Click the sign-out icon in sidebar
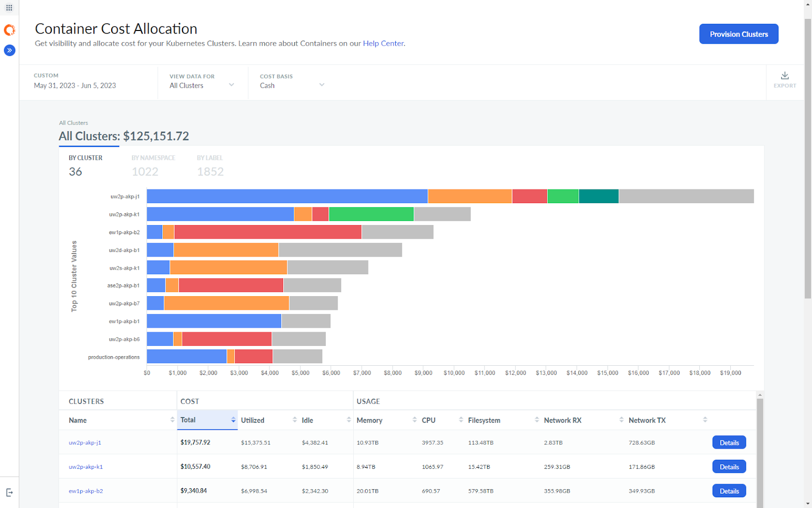 click(9, 492)
